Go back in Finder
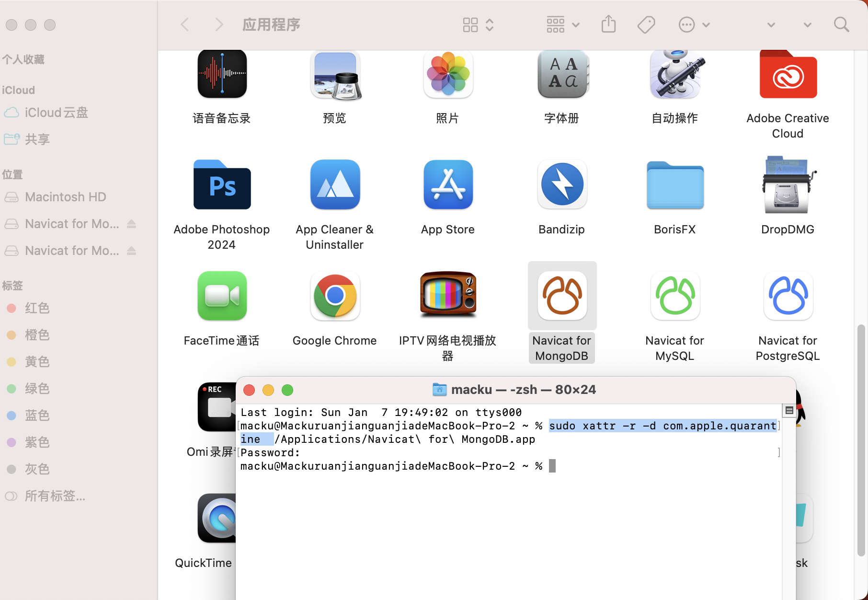868x600 pixels. (x=184, y=24)
